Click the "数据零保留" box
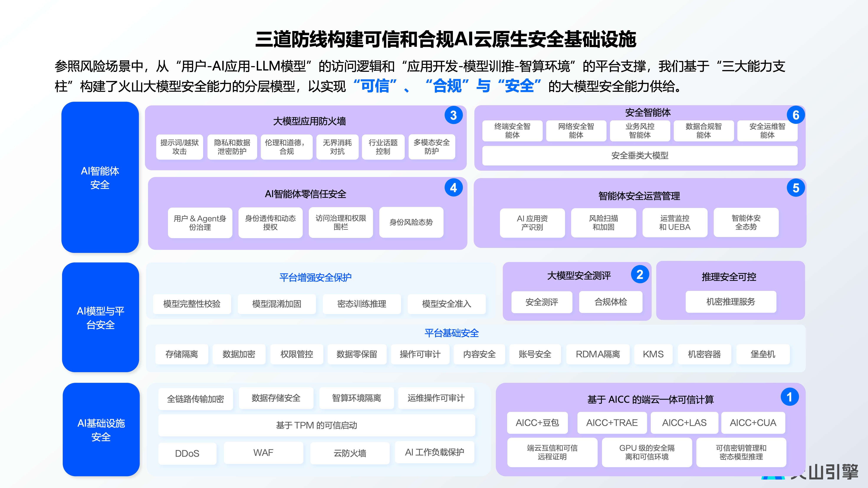Screen dimensions: 868x488 (x=357, y=354)
